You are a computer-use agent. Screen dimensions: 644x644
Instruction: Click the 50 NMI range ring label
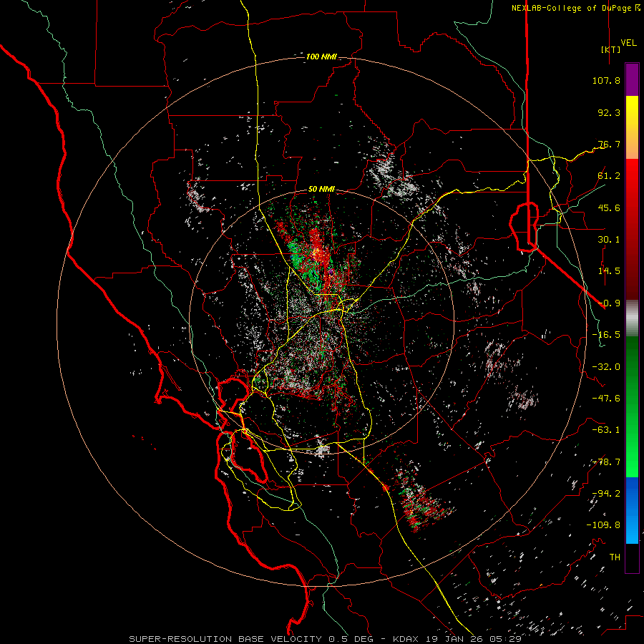tap(321, 190)
